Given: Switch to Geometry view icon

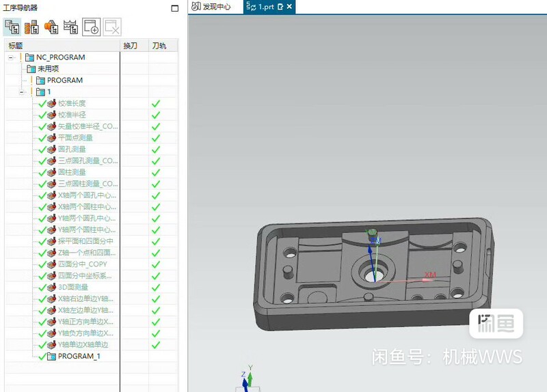Looking at the screenshot, I should coord(51,27).
